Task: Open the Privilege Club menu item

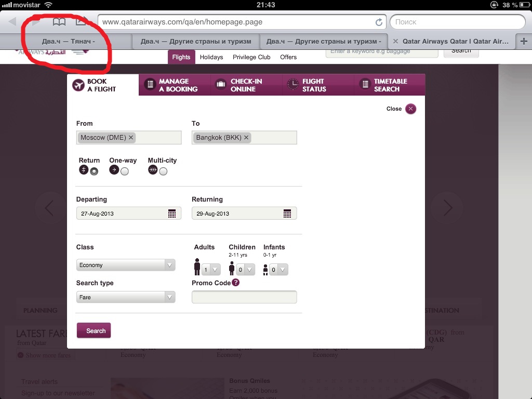Action: point(251,57)
